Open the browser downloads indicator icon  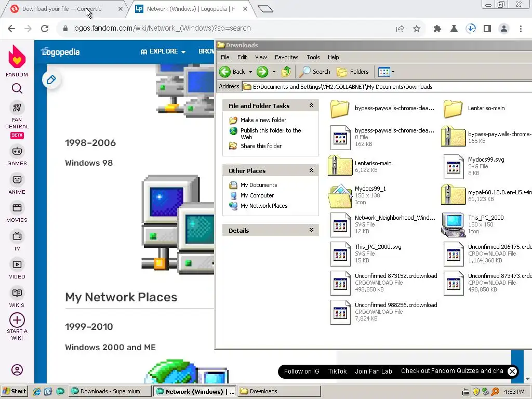pos(471,29)
